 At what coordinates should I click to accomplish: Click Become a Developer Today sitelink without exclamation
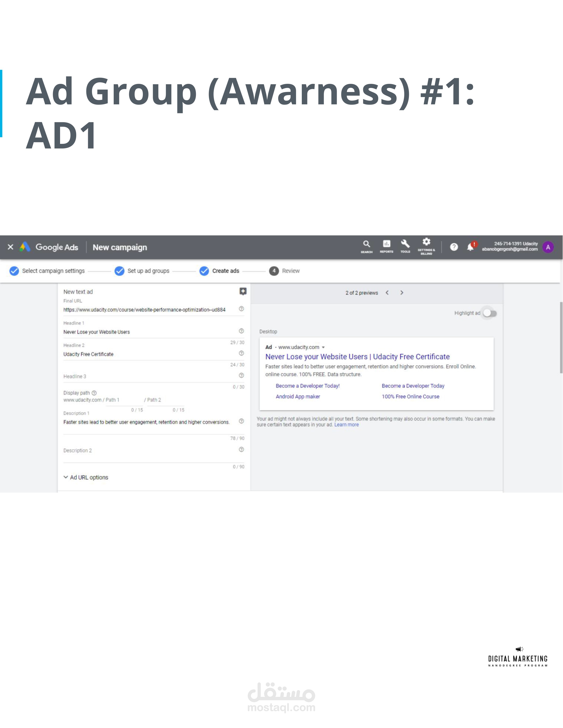413,386
